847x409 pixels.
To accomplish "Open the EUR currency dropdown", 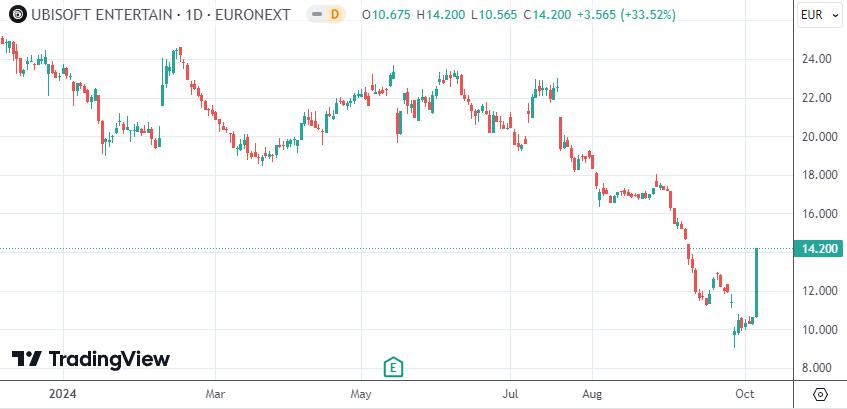I will (818, 15).
